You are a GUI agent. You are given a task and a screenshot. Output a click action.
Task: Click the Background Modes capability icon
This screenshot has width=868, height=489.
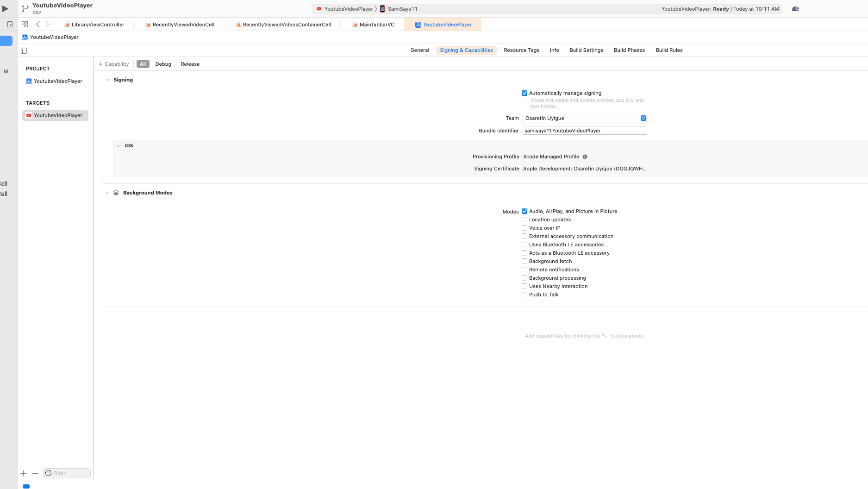coord(116,193)
